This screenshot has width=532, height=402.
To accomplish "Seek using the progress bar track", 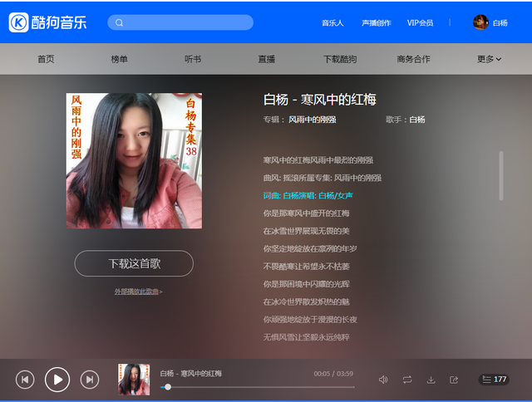I will (258, 387).
